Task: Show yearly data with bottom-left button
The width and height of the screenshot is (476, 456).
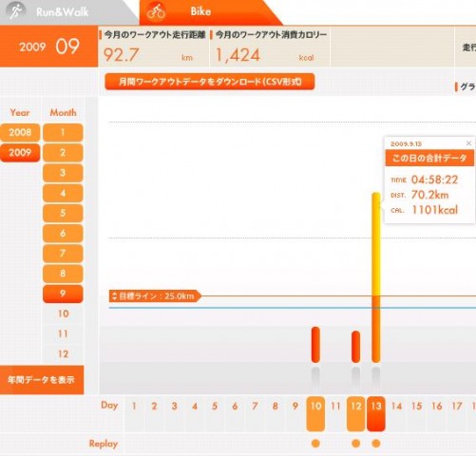Action: (x=42, y=380)
